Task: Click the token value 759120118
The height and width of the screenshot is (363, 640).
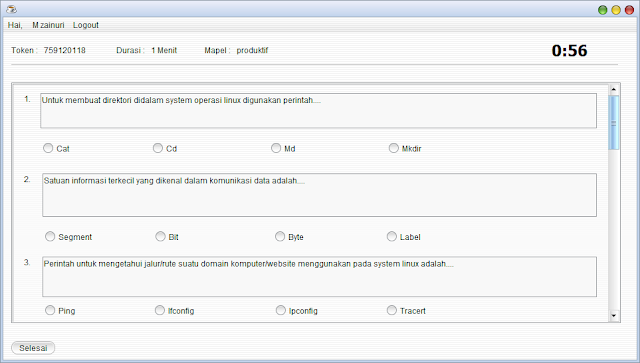Action: 64,50
